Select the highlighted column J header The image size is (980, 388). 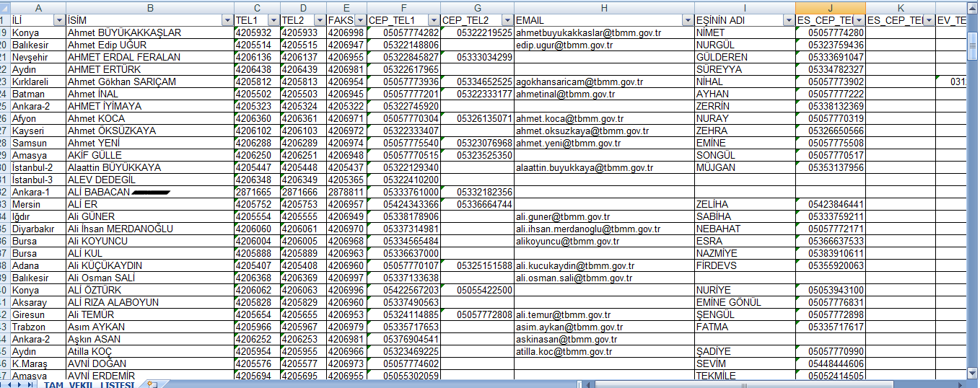point(830,6)
